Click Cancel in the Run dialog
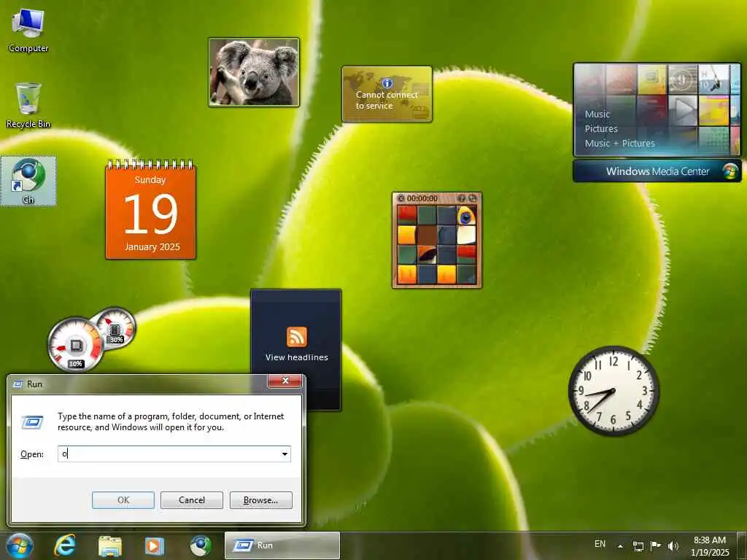Screen dimensions: 747x560 (192, 500)
